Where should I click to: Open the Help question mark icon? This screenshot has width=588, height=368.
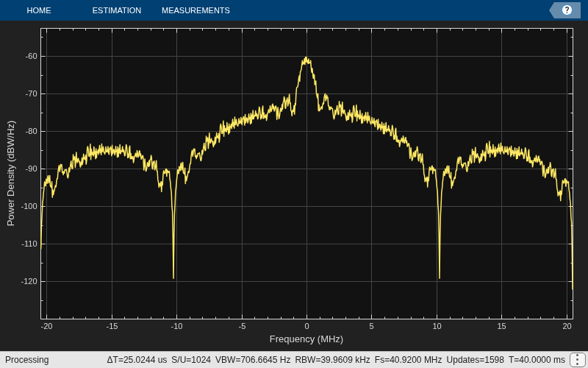(x=567, y=10)
